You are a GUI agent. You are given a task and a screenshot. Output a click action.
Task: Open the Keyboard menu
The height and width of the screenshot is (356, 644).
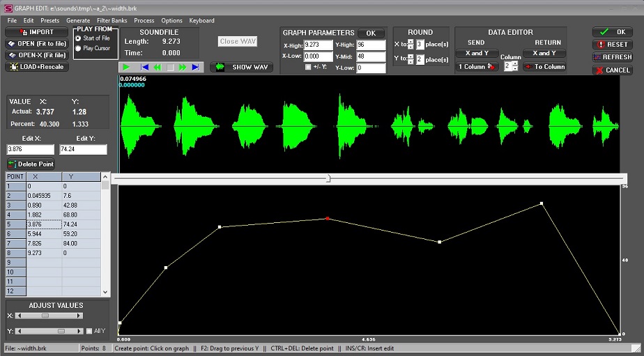click(201, 20)
